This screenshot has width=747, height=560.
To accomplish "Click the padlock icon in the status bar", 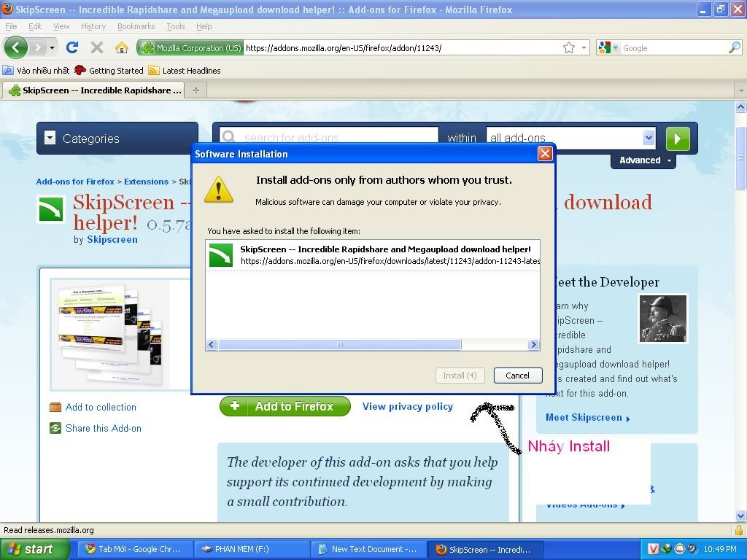I will pyautogui.click(x=739, y=530).
